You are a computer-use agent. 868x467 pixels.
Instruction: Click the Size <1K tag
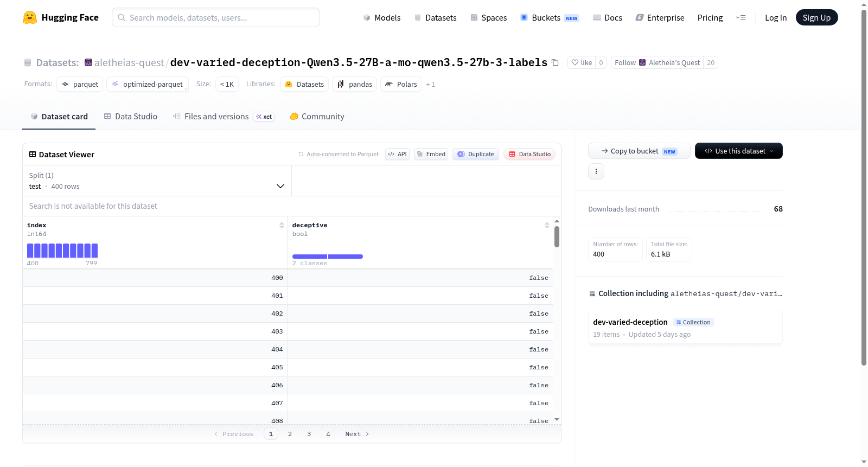(x=227, y=84)
